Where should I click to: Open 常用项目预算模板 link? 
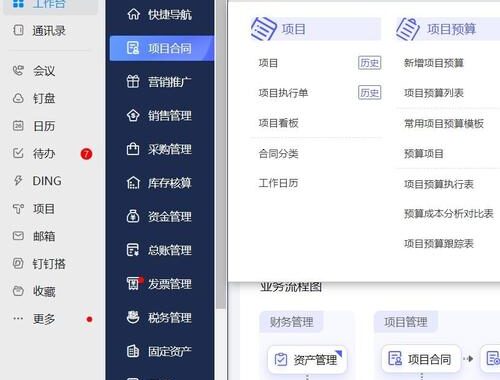pos(444,123)
